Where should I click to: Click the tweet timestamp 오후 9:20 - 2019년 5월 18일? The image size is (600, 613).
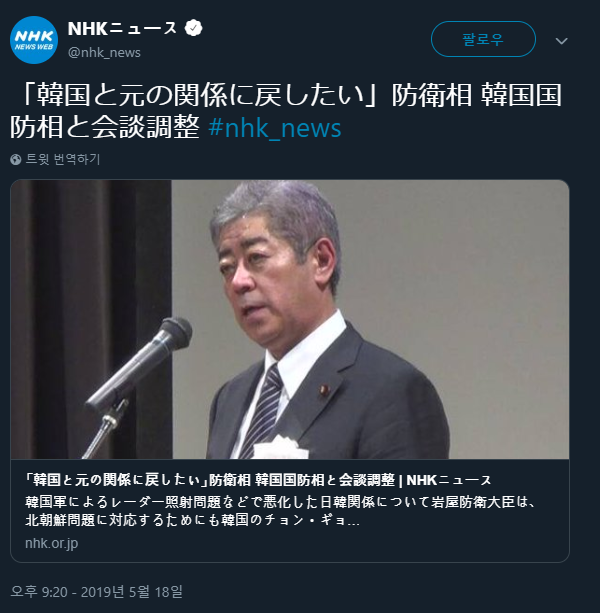pos(97,591)
